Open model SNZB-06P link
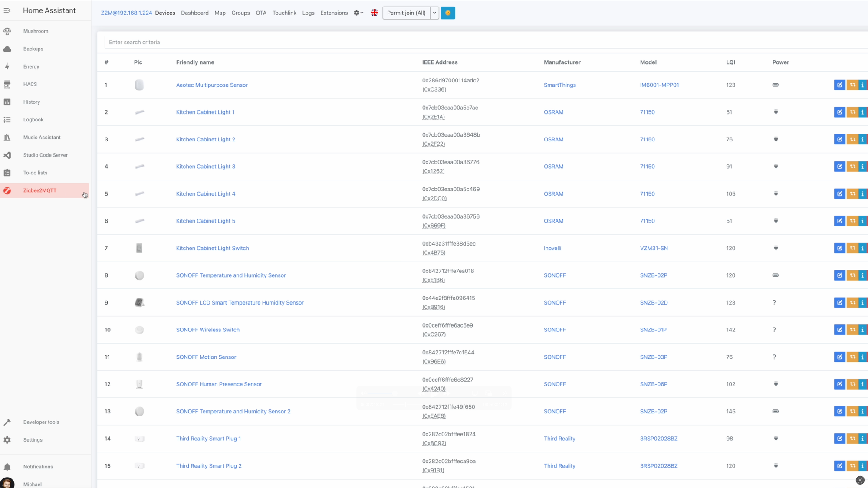 654,384
